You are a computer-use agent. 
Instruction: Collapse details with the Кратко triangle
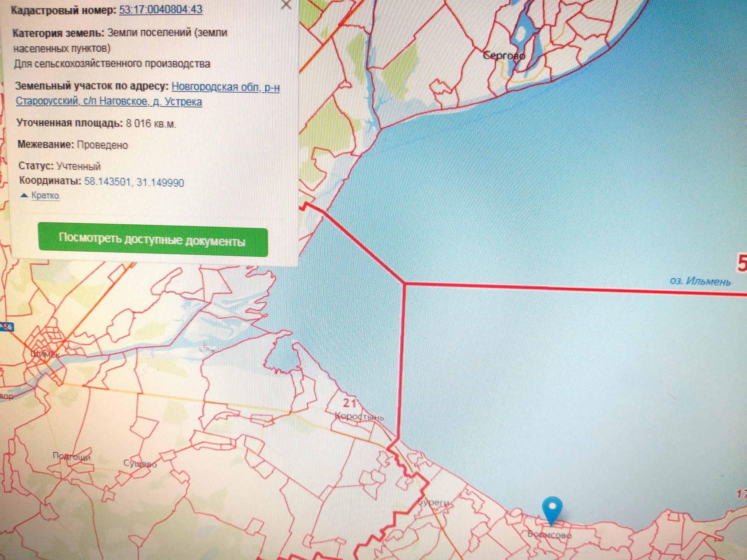[24, 195]
